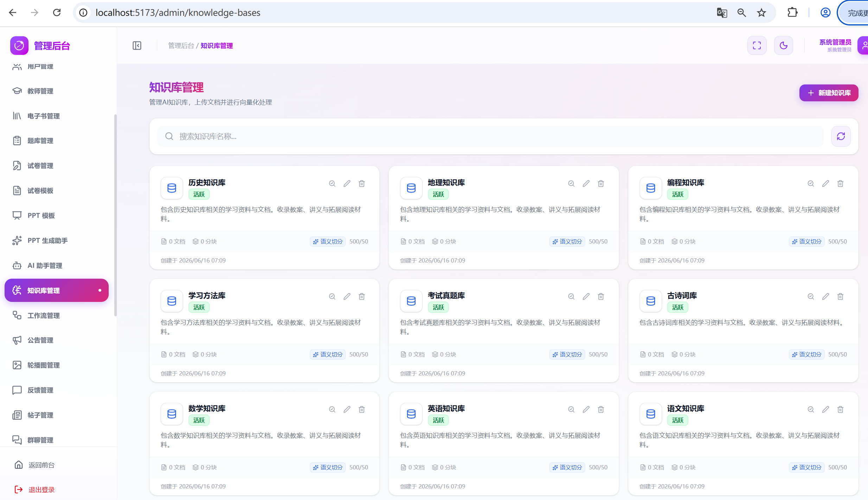Viewport: 868px width, 500px height.
Task: Click the refresh knowledge base list icon
Action: 841,136
